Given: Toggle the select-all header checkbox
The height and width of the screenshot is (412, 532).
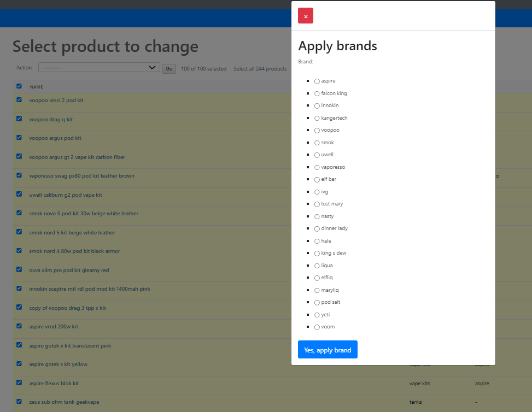Looking at the screenshot, I should pos(19,86).
